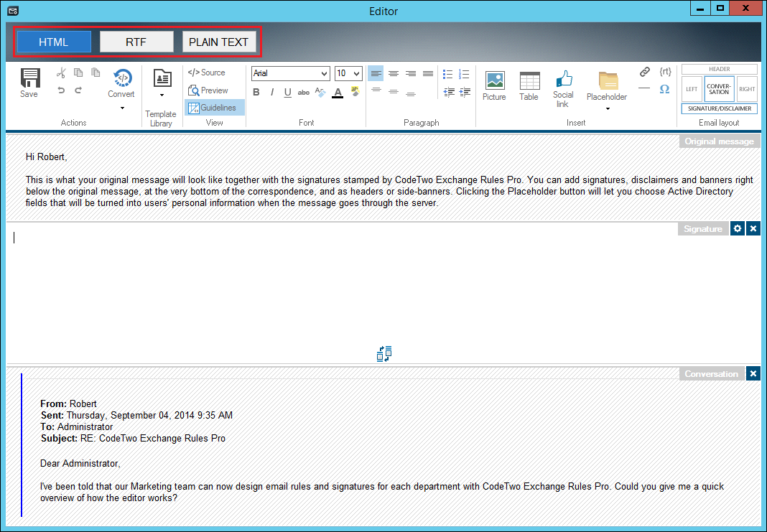Align text to the left
Viewport: 767px width, 532px height.
pyautogui.click(x=376, y=73)
